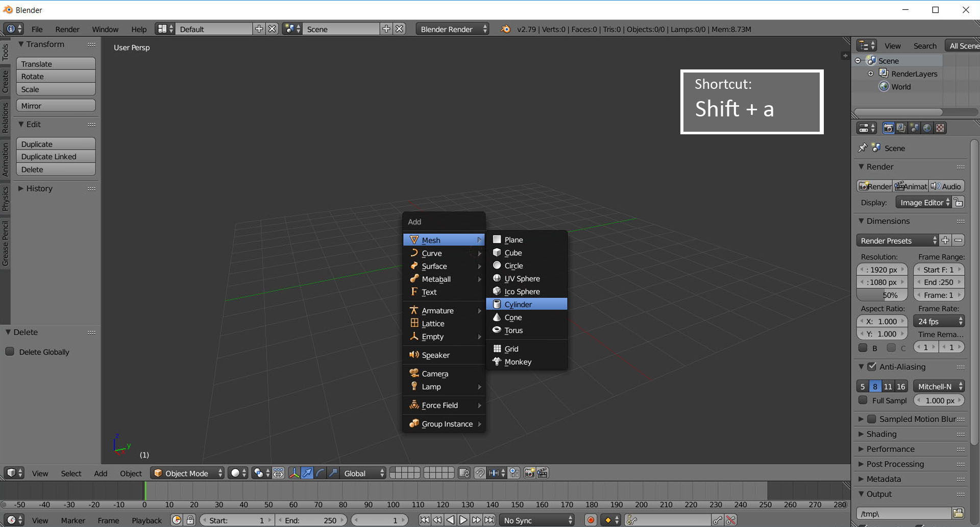The width and height of the screenshot is (980, 527).
Task: Select 8 anti-aliasing samples
Action: tap(875, 387)
